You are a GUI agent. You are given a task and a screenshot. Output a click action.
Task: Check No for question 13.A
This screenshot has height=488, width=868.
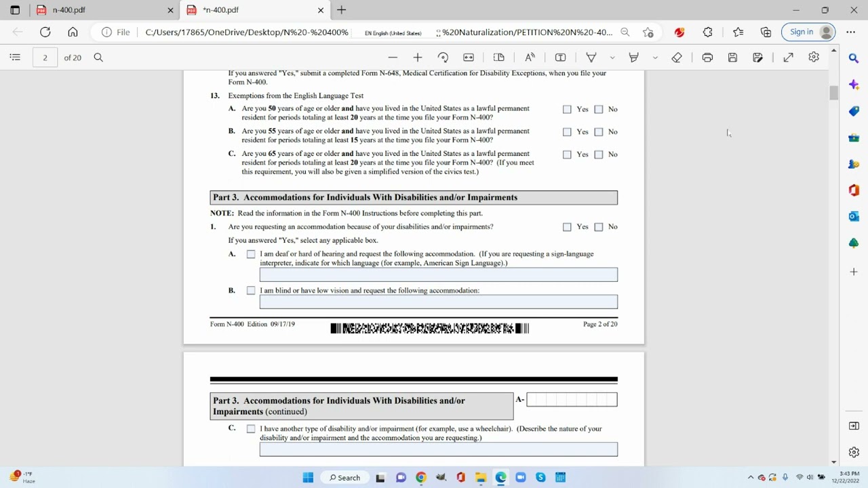(599, 109)
